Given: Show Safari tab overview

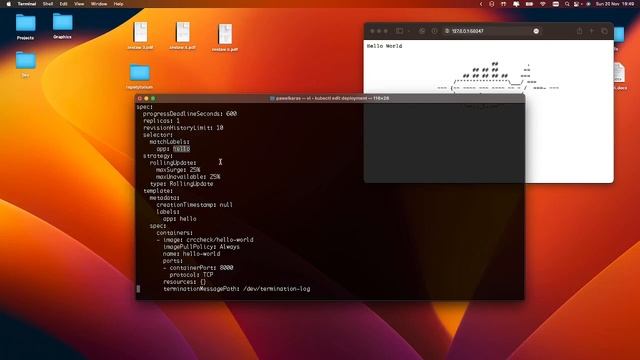Looking at the screenshot, I should tap(604, 31).
